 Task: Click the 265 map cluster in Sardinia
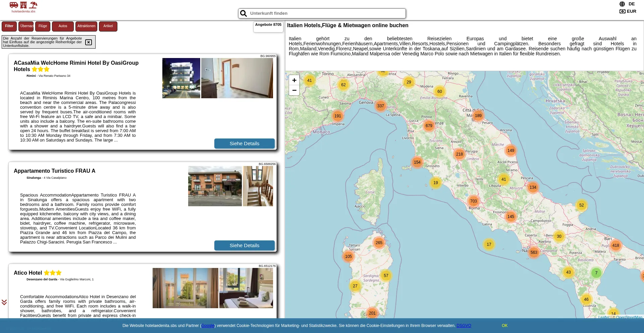(379, 243)
